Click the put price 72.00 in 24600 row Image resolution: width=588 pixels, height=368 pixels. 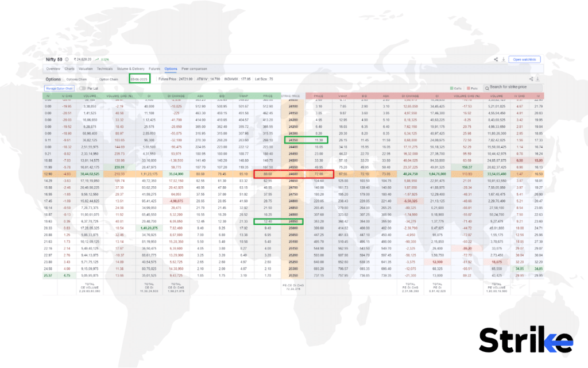click(319, 174)
